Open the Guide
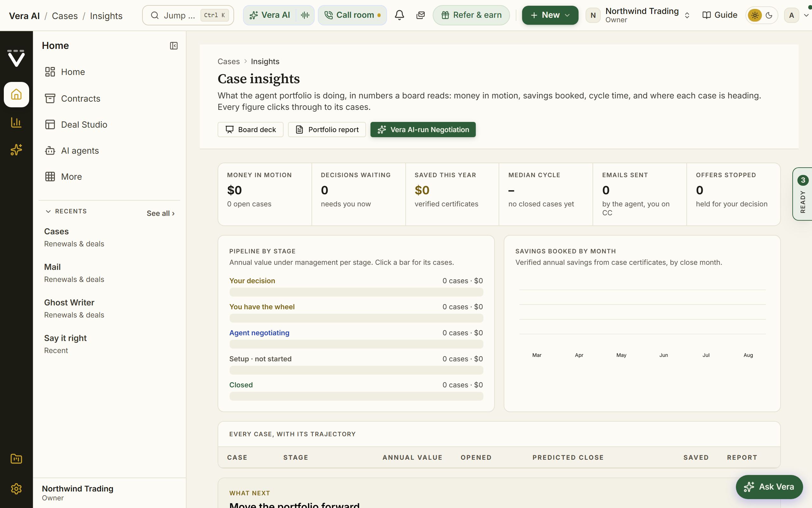The image size is (812, 508). click(720, 15)
